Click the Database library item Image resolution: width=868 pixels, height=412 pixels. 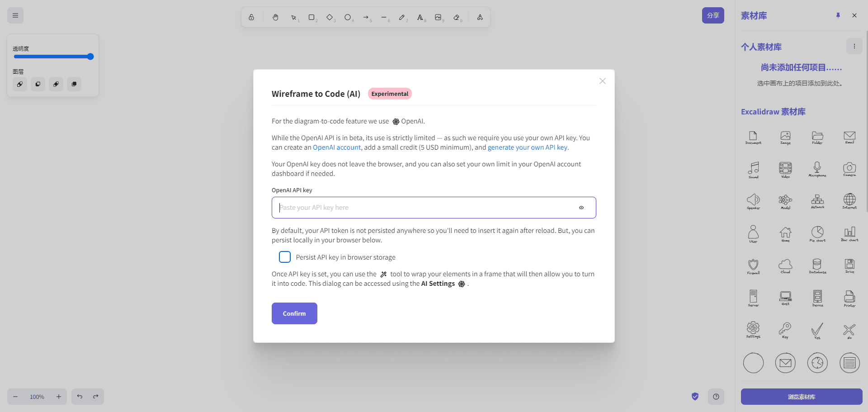pos(817,265)
